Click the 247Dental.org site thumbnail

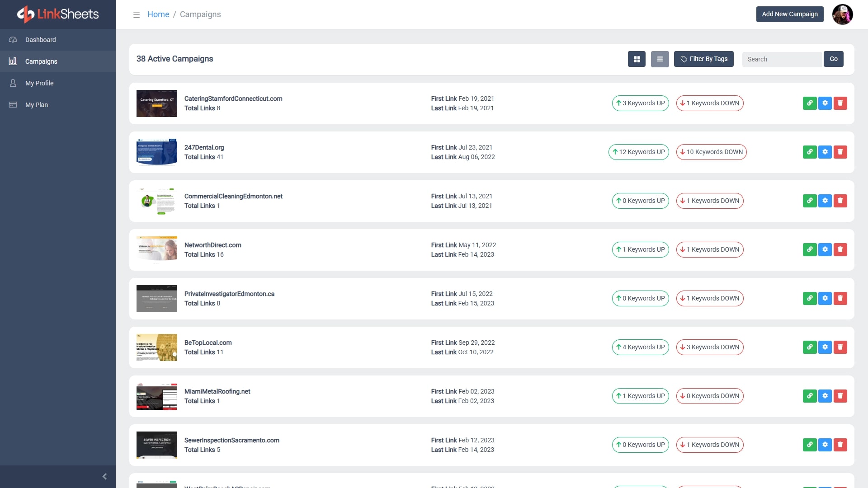pos(157,152)
